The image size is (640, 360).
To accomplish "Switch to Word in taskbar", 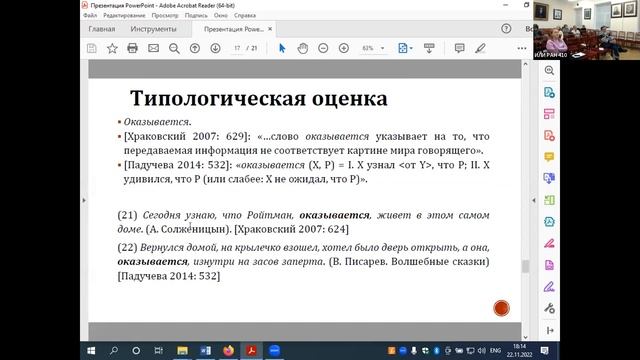I will (205, 351).
